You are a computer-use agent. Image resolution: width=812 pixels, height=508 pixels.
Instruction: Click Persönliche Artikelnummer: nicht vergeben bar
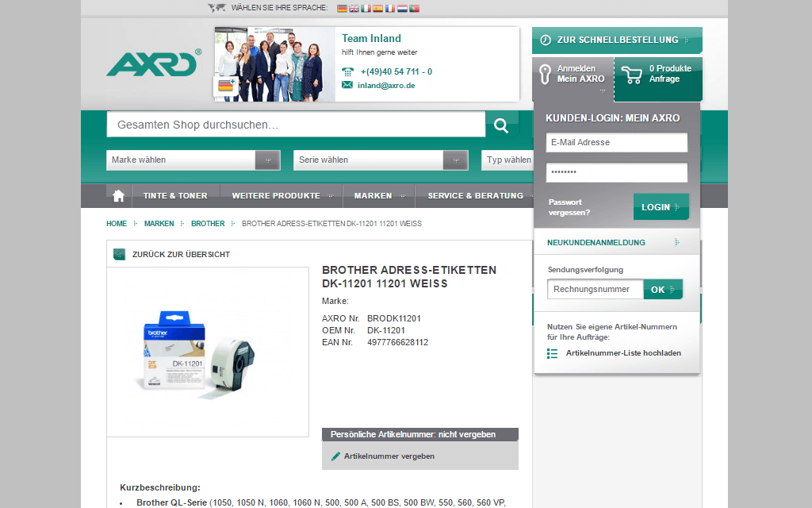tap(420, 434)
